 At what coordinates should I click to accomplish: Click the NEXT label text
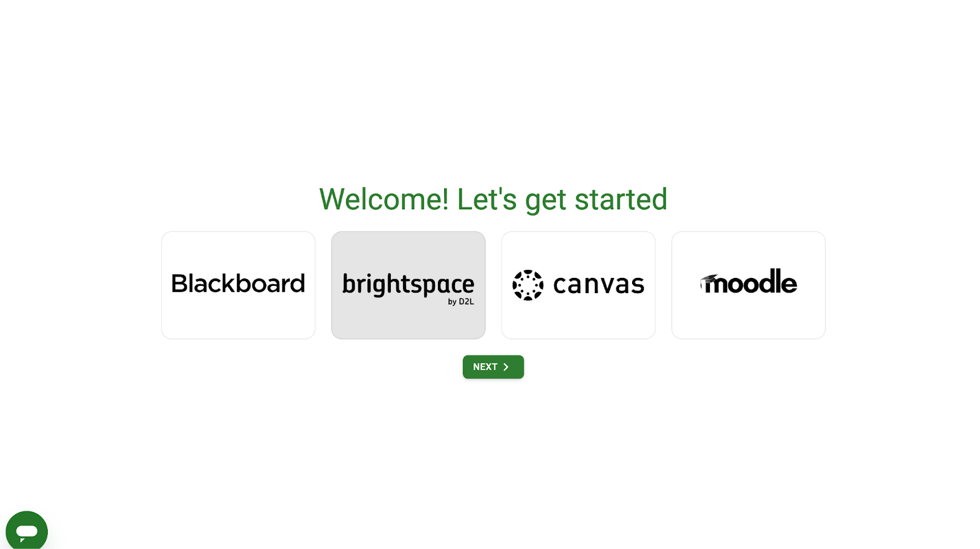pos(485,367)
